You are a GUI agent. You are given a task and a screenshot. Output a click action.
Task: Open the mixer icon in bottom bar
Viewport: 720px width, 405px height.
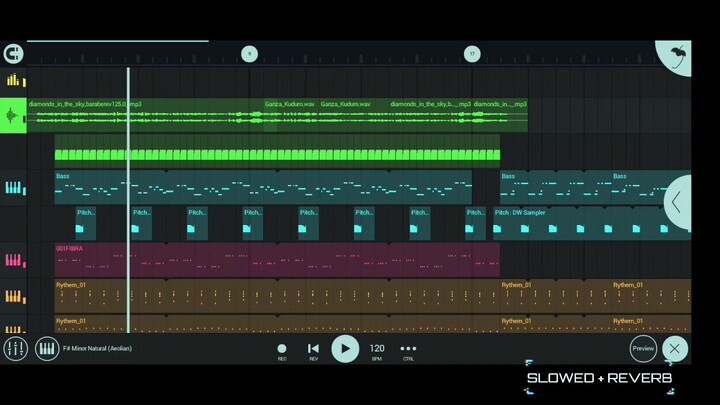16,349
